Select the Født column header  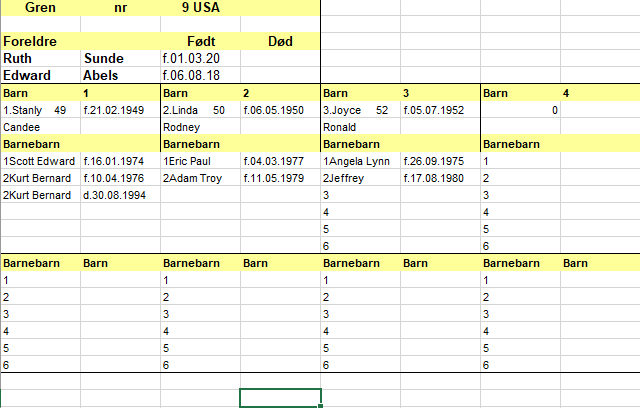pos(200,41)
